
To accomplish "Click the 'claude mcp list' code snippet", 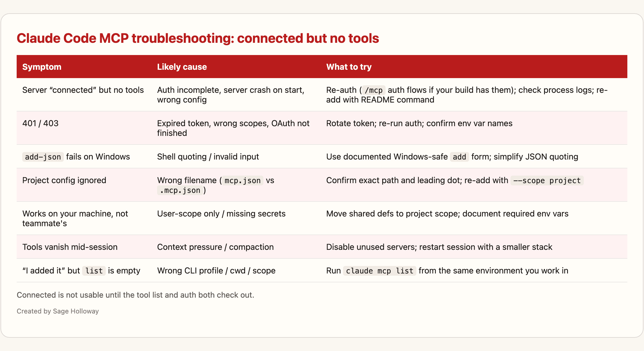I will [x=379, y=271].
